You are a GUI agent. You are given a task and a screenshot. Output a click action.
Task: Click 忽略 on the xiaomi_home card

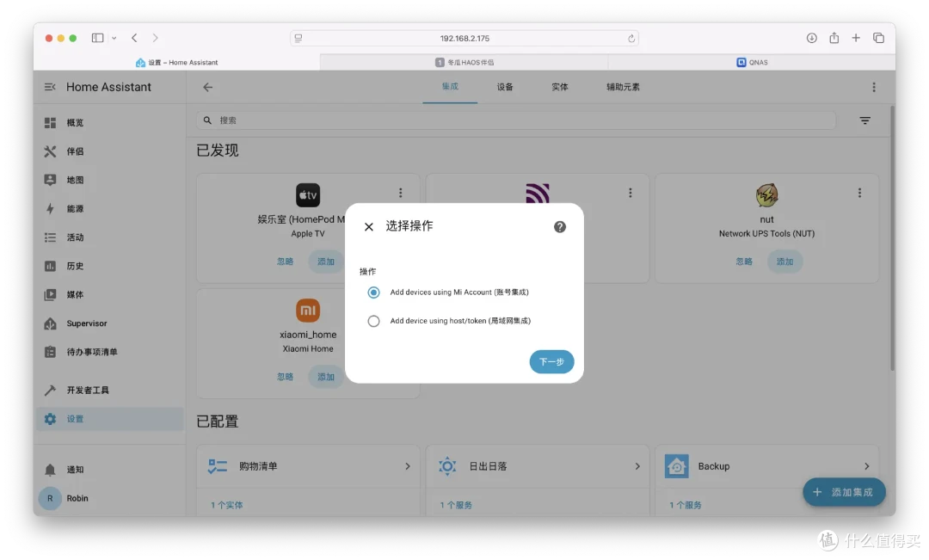click(285, 377)
